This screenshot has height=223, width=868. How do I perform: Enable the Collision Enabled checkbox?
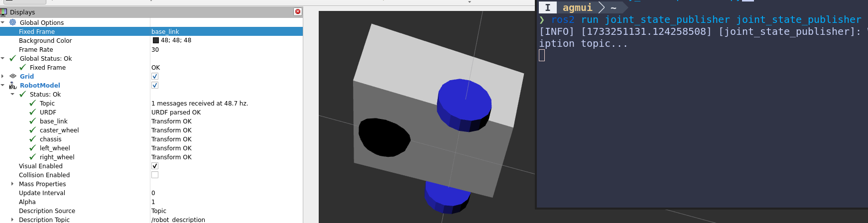155,175
